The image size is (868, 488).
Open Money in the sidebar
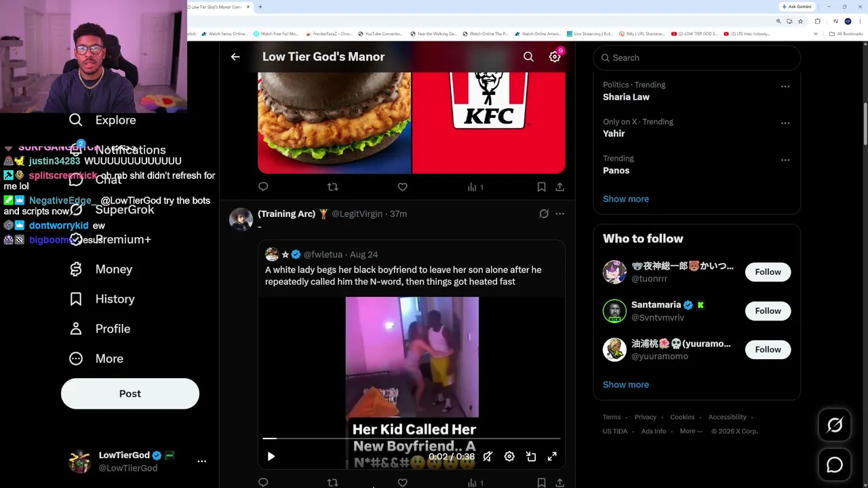(x=101, y=269)
